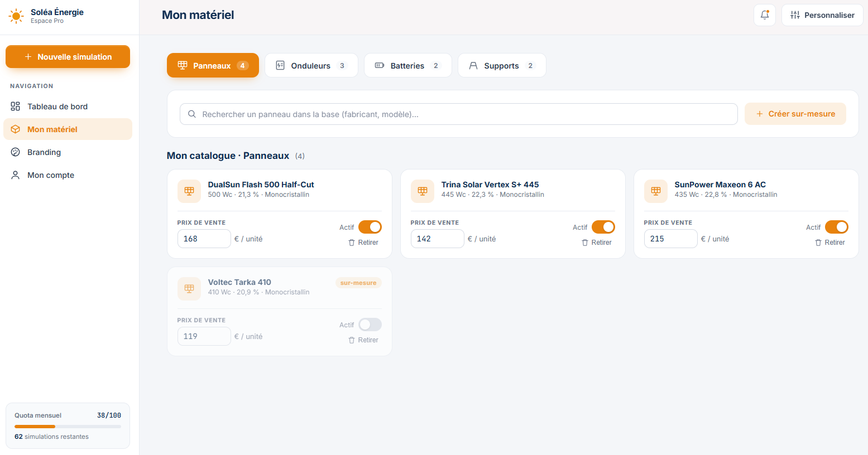Click plus icon in Nouvelle simulation

[x=28, y=57]
